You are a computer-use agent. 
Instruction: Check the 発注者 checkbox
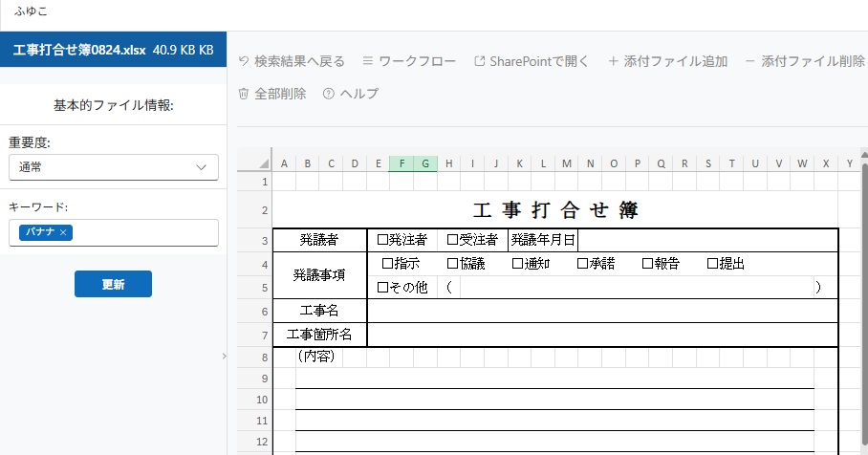point(383,240)
